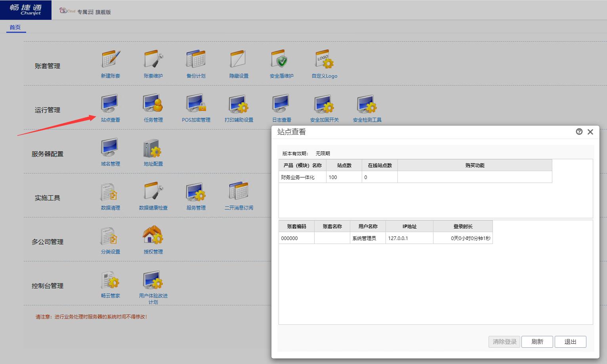Open 用户体验改进计划 icon
This screenshot has width=607, height=364.
click(x=153, y=279)
